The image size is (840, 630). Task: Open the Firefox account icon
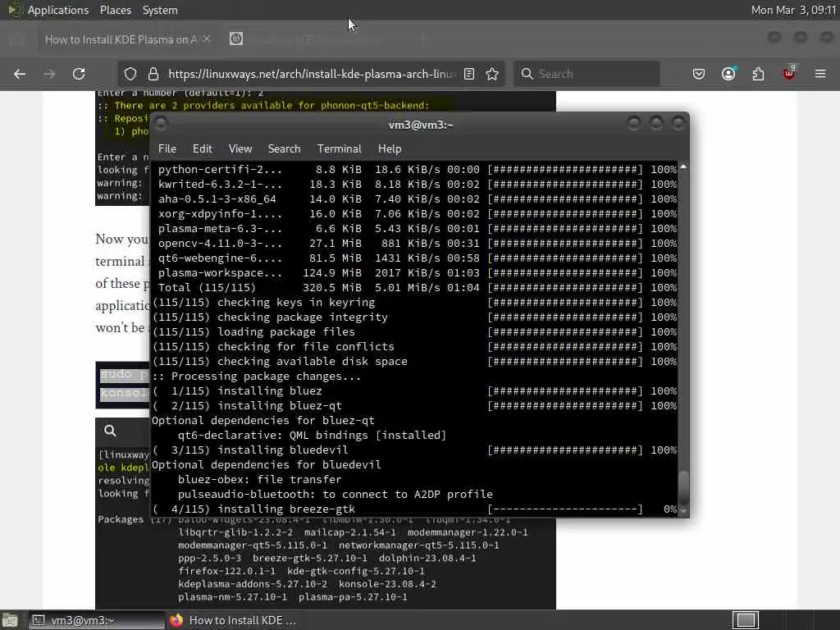728,74
